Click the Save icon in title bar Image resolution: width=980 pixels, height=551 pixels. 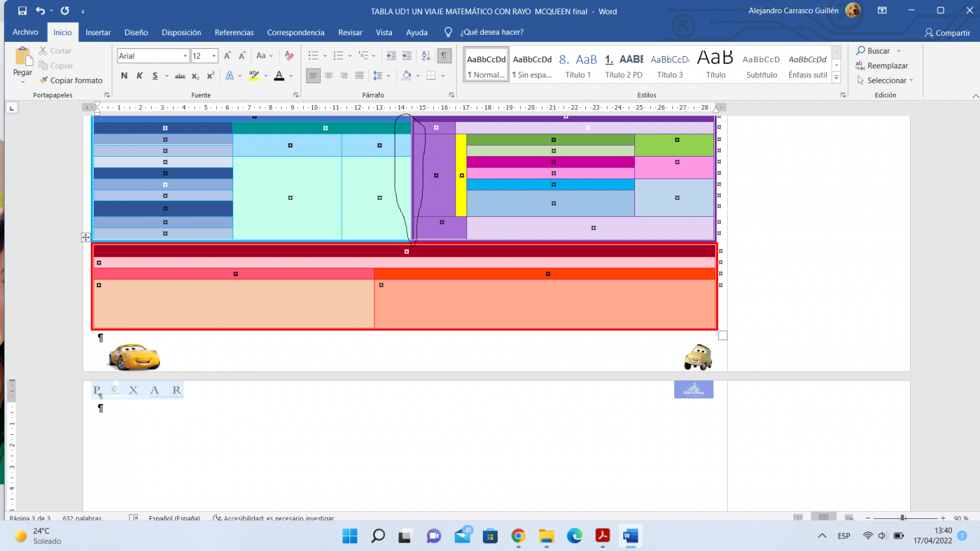click(22, 11)
